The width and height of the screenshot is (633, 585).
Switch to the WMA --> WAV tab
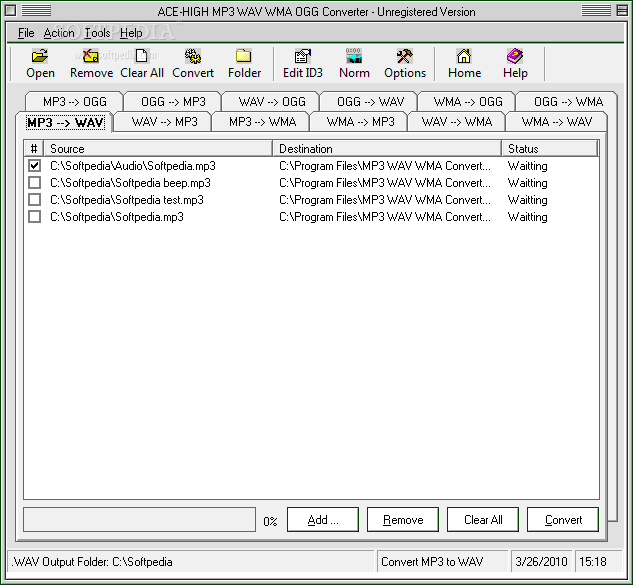tap(557, 122)
